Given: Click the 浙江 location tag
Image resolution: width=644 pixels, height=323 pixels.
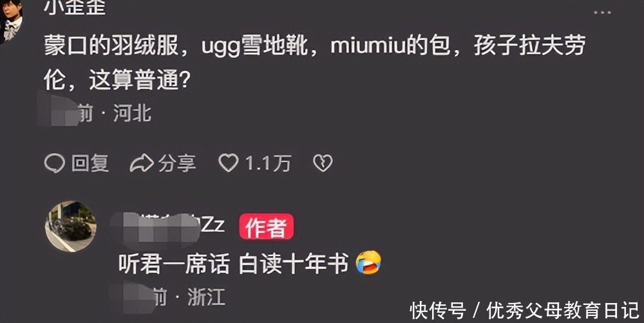Looking at the screenshot, I should pos(206,297).
